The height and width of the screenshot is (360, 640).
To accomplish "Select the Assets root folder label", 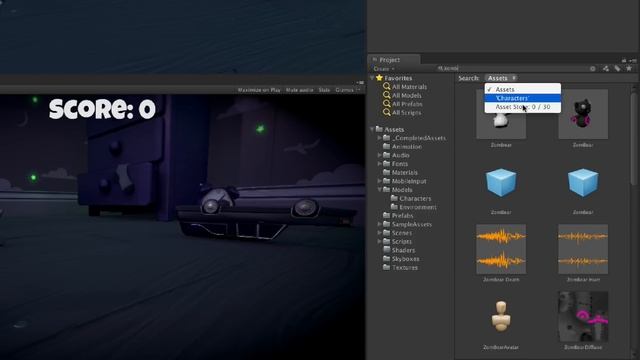I will coord(394,129).
